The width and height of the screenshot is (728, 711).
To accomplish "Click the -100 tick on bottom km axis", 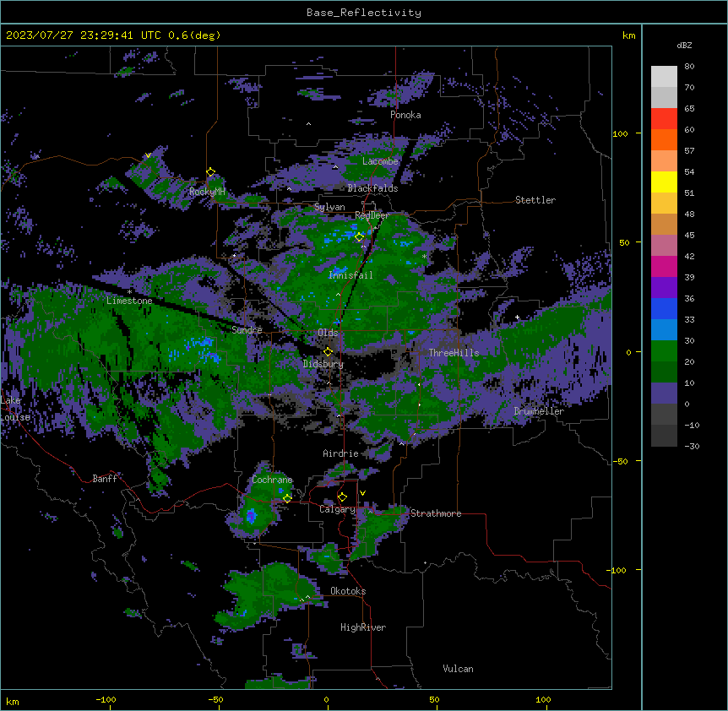I will click(106, 699).
